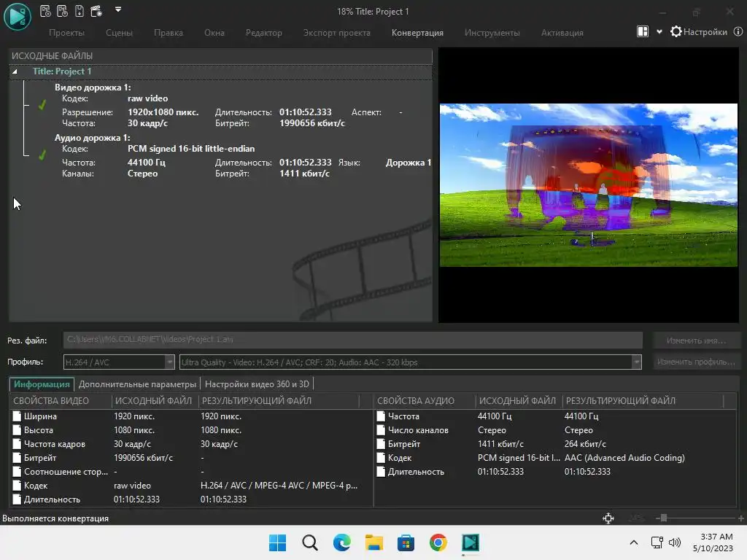Click the Настройки label at top right
This screenshot has width=747, height=560.
pyautogui.click(x=705, y=32)
